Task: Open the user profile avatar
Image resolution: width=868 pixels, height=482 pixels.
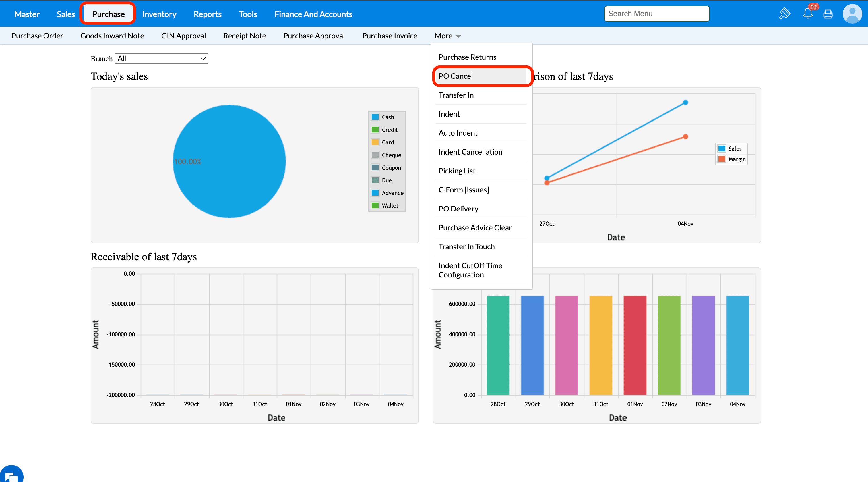Action: [852, 14]
